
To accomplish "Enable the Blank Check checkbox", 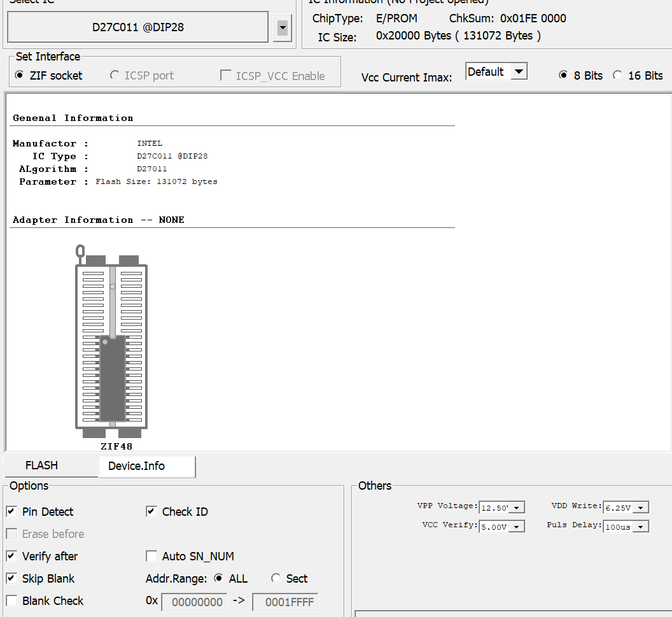I will (x=11, y=600).
